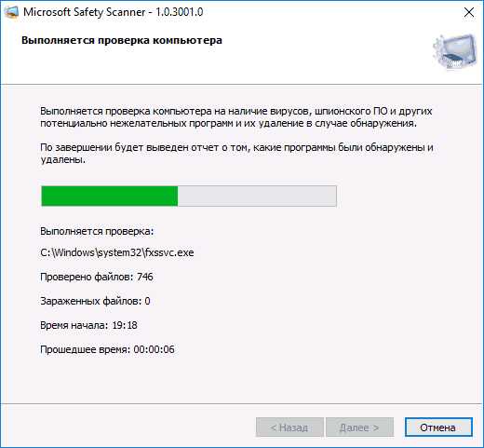Viewport: 484px width, 448px height.
Task: Cancel the scan with the Отмена button
Action: pyautogui.click(x=438, y=428)
